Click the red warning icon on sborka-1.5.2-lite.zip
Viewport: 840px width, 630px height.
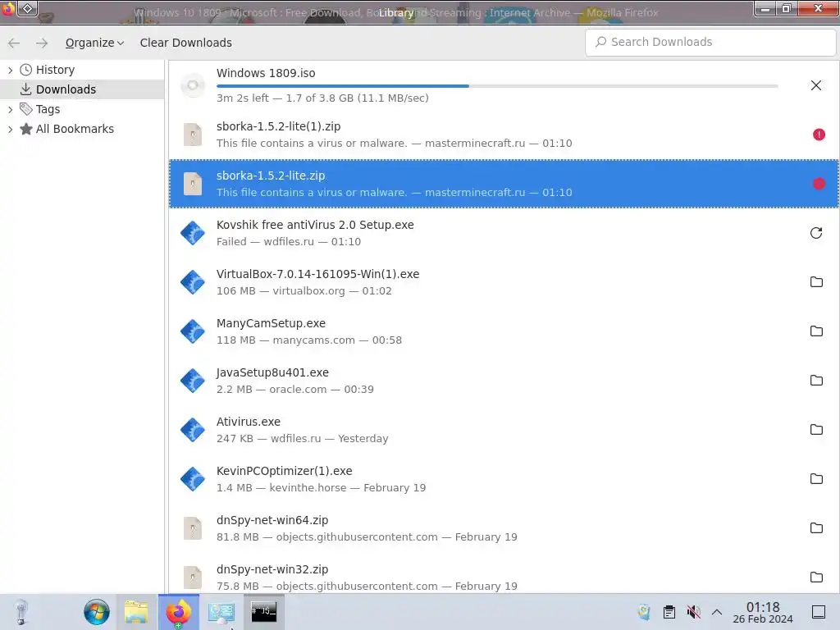(x=819, y=184)
